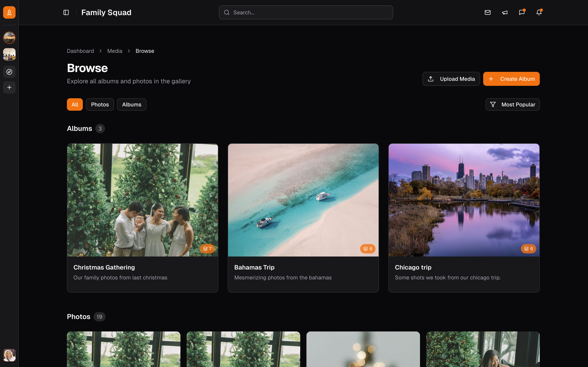
Task: Switch to the Photos filter tab
Action: pos(100,104)
